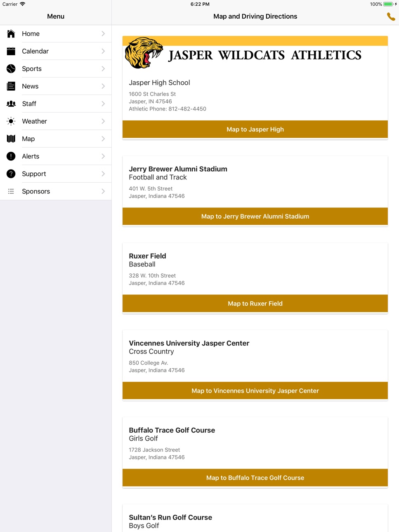Click Map to Buffalo Trace Golf Course
Screen dimensions: 399x532
point(255,478)
